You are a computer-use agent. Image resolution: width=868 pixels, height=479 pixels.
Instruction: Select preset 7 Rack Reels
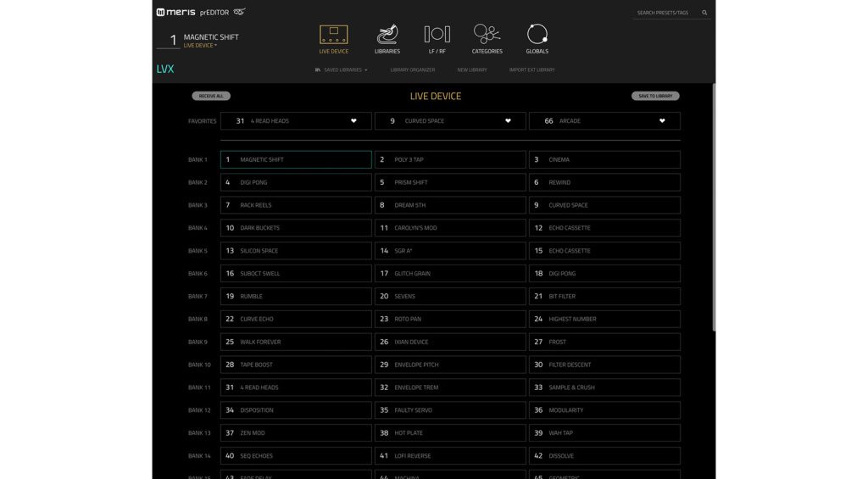coord(296,205)
